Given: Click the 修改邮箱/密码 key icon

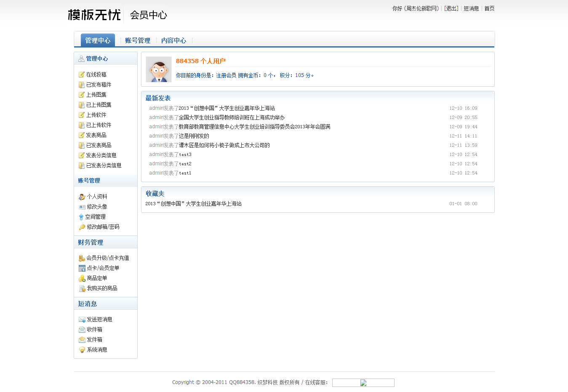Looking at the screenshot, I should [x=82, y=227].
